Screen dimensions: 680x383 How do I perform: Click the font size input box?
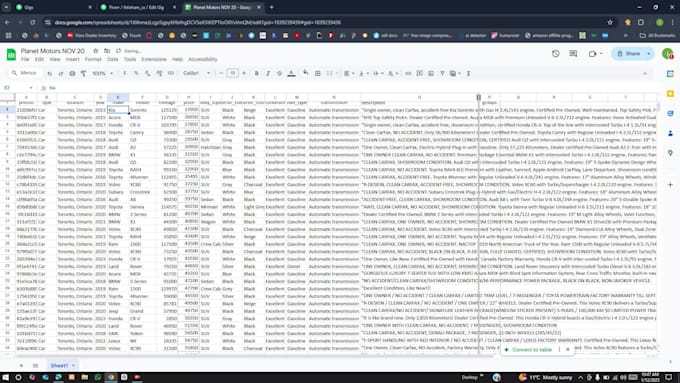point(232,73)
